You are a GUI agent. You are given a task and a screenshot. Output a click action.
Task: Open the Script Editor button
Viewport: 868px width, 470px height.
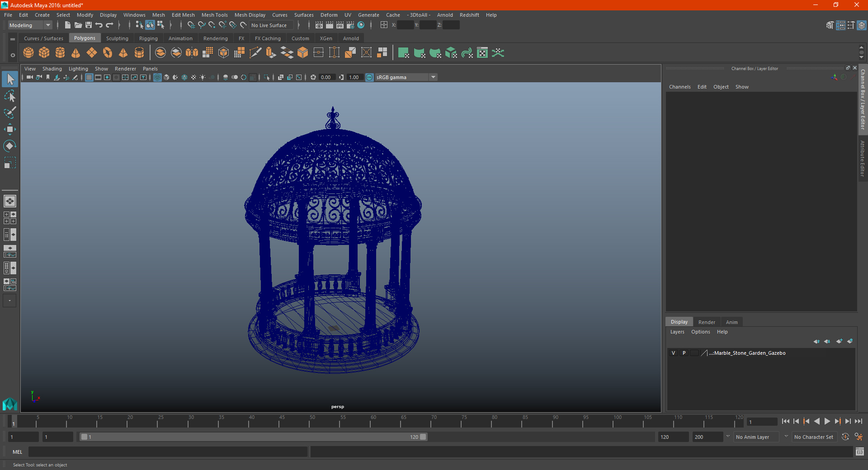coord(859,452)
